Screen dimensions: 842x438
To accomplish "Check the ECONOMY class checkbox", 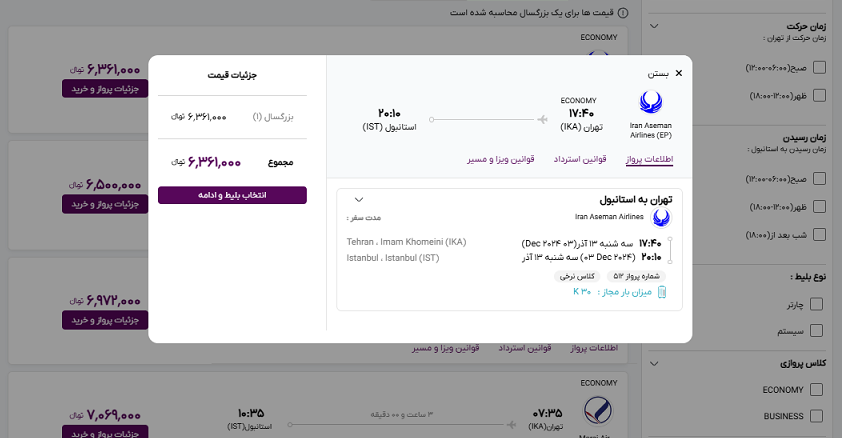I will (x=816, y=390).
